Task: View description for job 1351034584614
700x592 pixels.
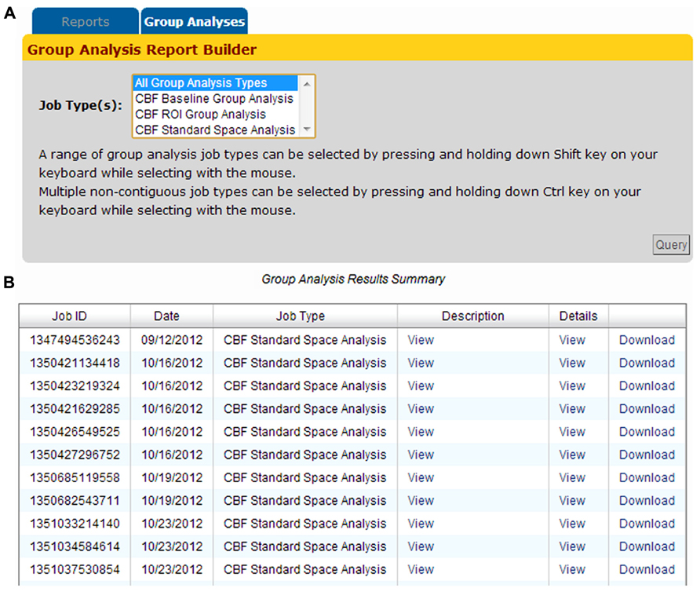Action: point(421,546)
